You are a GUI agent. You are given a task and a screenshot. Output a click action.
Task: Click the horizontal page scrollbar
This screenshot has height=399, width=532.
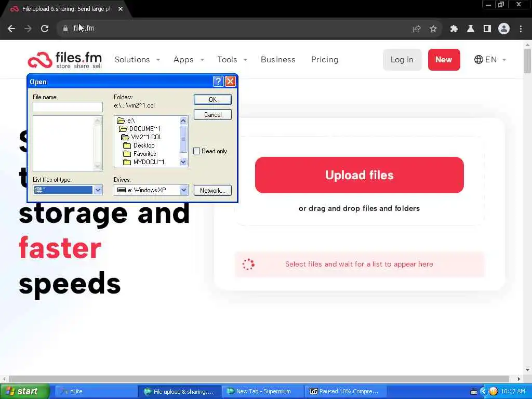pyautogui.click(x=259, y=379)
